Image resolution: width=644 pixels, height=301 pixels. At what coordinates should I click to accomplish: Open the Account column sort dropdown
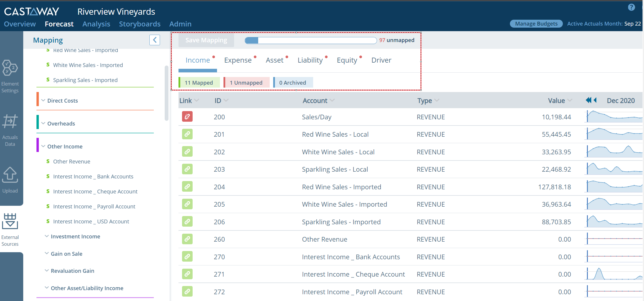(x=333, y=100)
